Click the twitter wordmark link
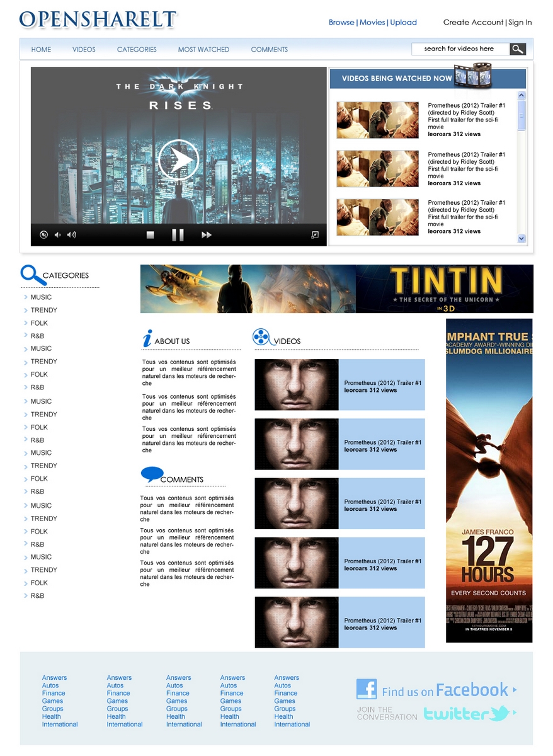 coord(456,714)
